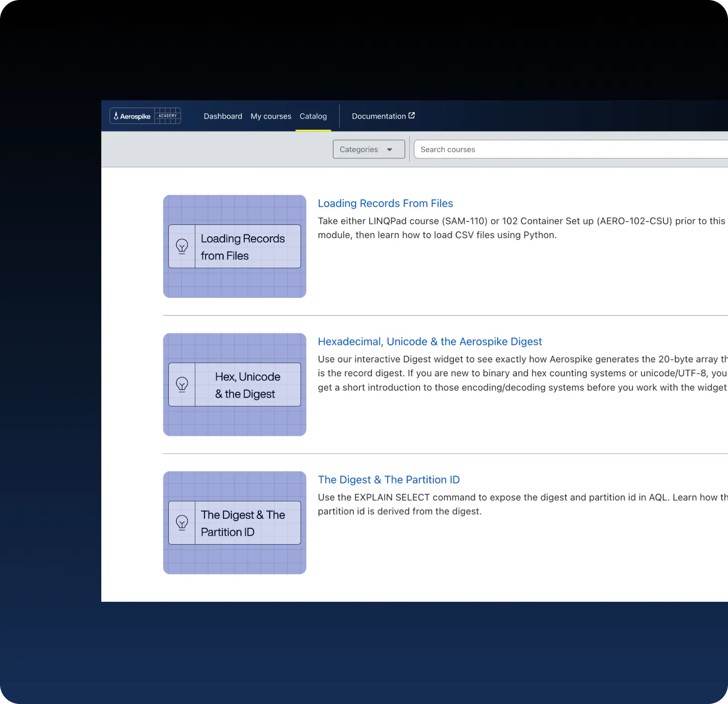The image size is (728, 704).
Task: Select the Catalog tab
Action: click(x=313, y=116)
